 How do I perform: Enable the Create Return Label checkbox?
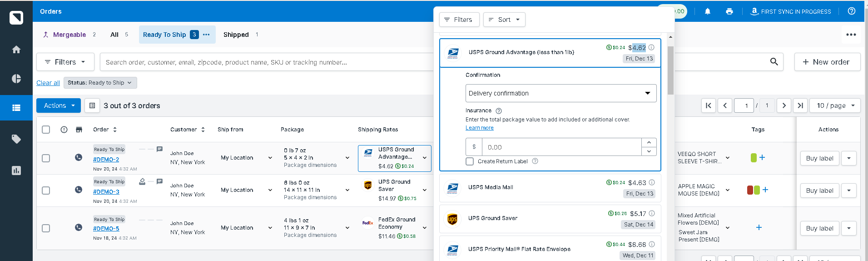point(470,161)
